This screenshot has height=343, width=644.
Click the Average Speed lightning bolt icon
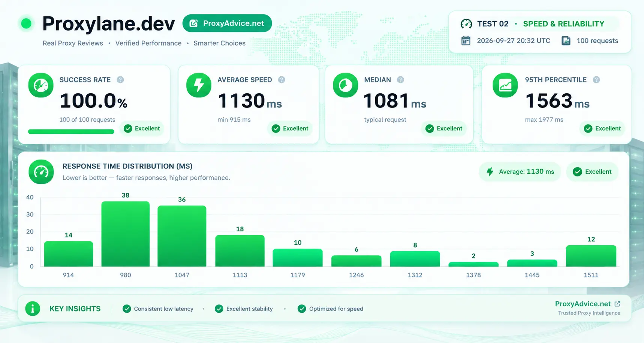point(199,85)
